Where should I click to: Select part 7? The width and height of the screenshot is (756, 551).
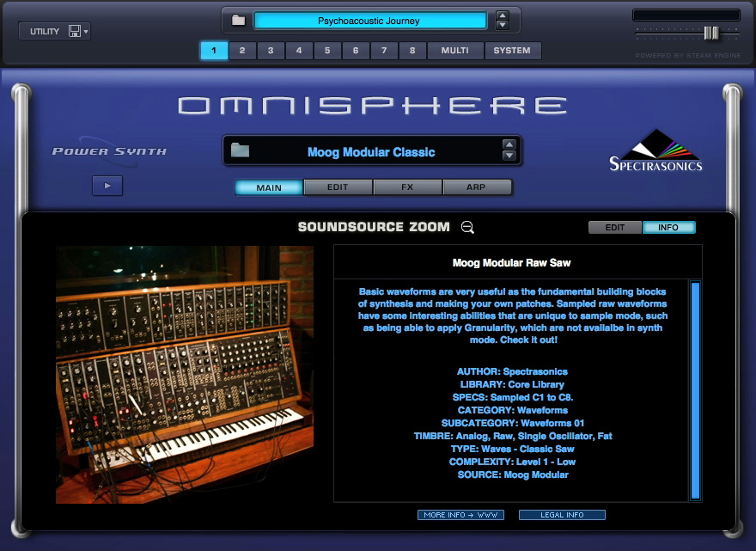coord(384,50)
